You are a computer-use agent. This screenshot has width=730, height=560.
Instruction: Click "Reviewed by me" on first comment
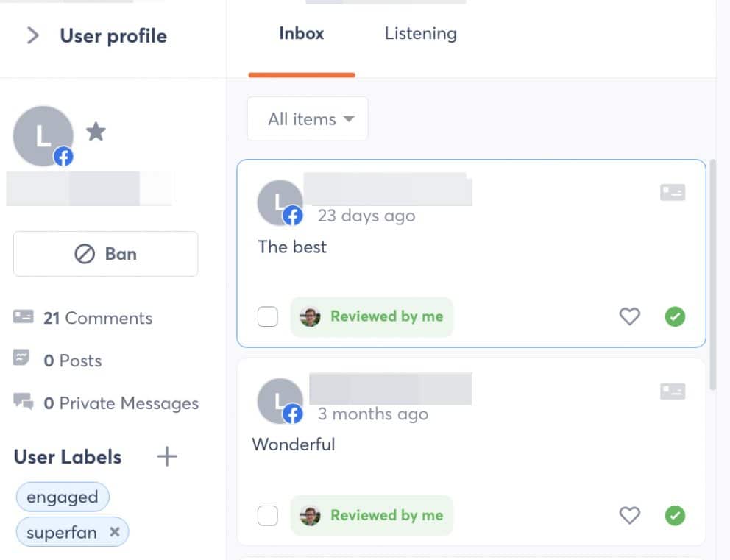pos(372,316)
